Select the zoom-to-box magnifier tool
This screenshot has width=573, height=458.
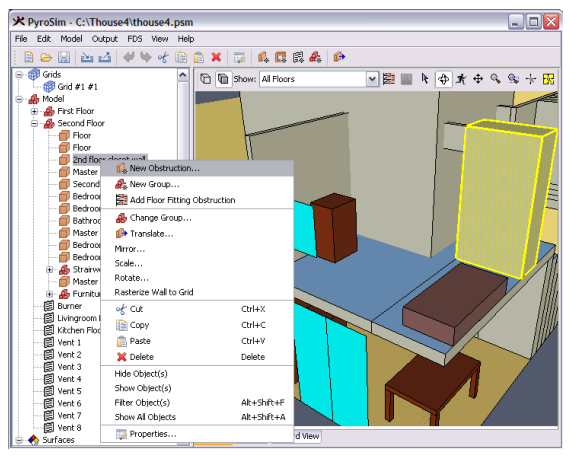[513, 79]
